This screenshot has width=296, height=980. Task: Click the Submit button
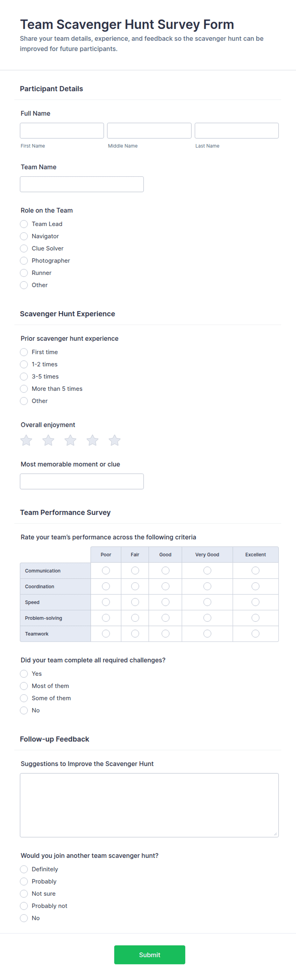150,955
